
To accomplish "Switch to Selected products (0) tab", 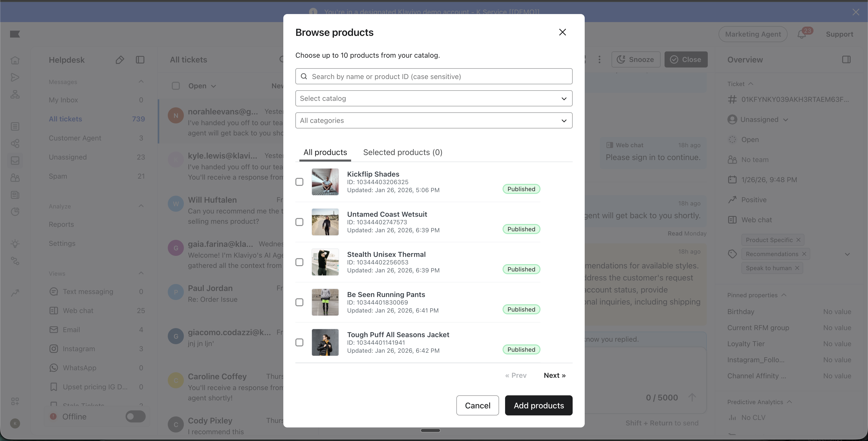I will (x=402, y=153).
